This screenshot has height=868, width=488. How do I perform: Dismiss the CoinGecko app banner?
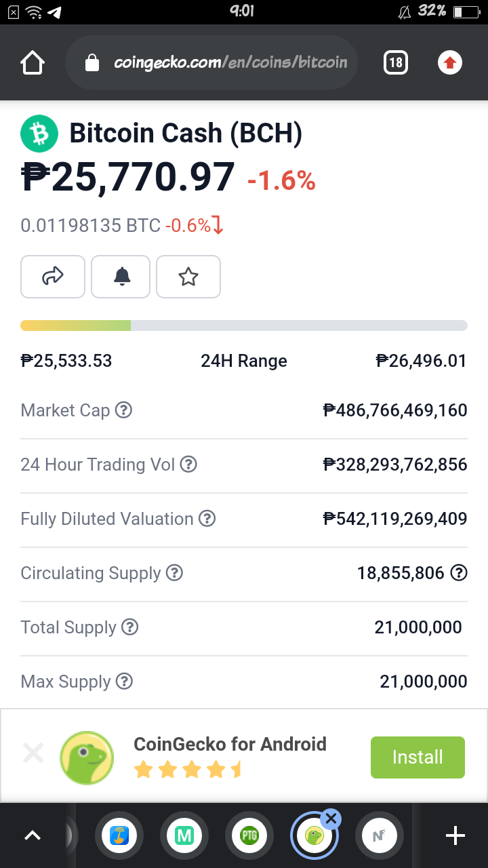click(x=33, y=753)
